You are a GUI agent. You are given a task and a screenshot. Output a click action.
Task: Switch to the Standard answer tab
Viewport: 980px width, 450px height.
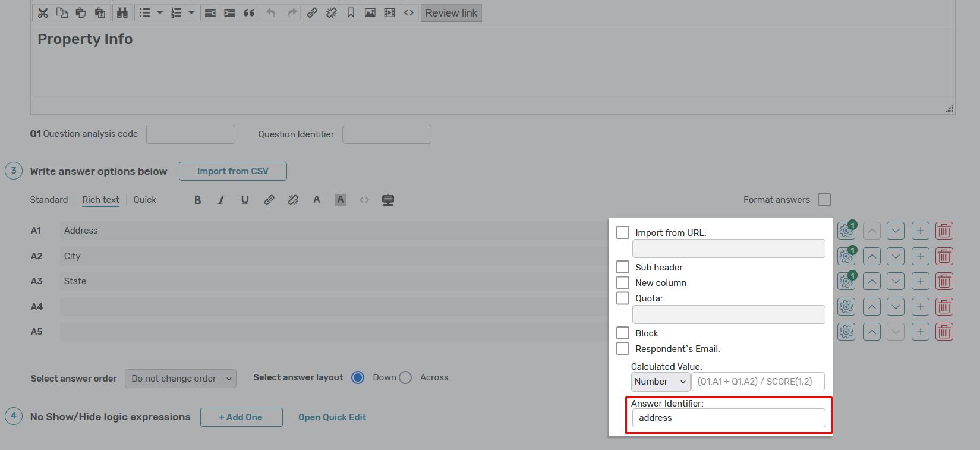click(x=49, y=200)
